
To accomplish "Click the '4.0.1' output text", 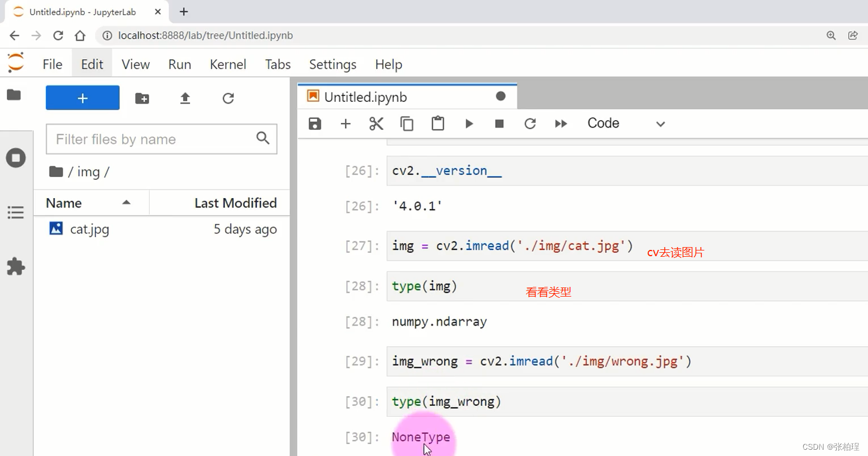I will pos(417,206).
